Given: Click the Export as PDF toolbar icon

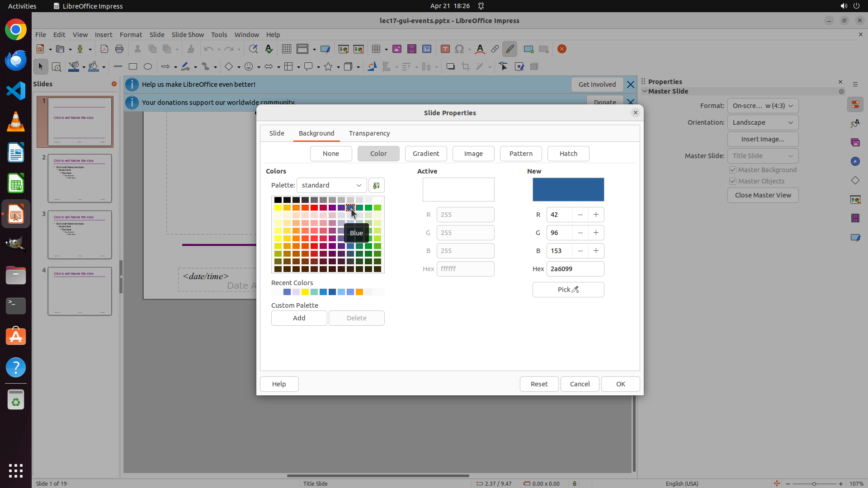Looking at the screenshot, I should click(x=104, y=49).
